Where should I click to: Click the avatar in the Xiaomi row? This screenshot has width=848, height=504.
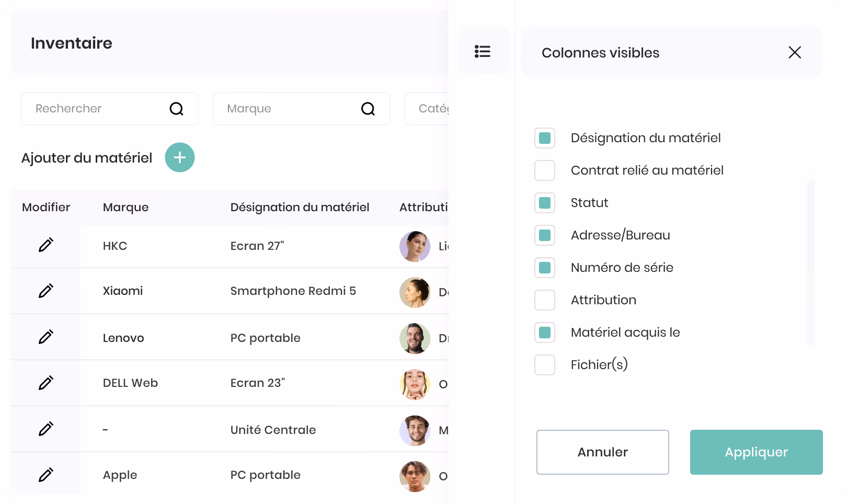(415, 292)
